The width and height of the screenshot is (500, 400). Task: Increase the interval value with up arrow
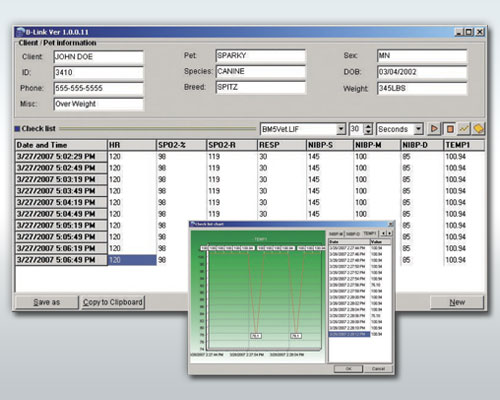point(368,126)
